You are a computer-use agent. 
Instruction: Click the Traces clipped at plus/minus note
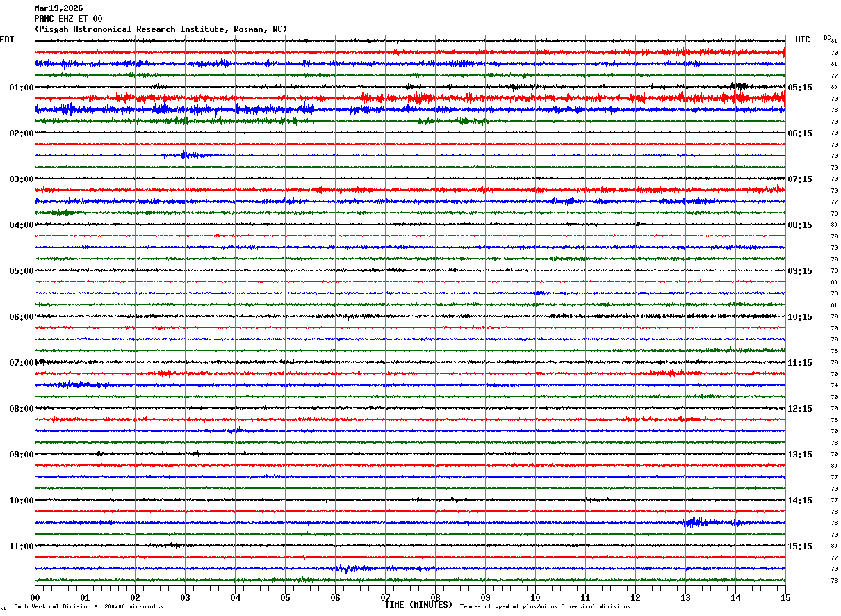pos(545,607)
